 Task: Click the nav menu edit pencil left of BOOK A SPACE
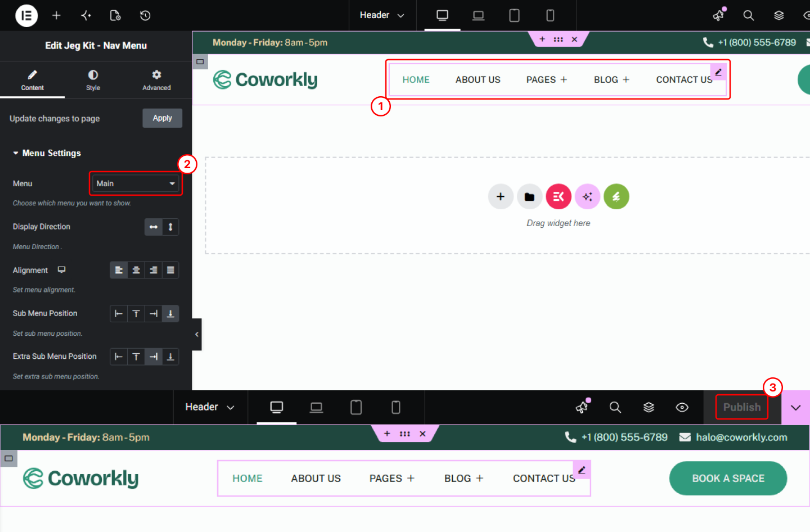(x=582, y=470)
